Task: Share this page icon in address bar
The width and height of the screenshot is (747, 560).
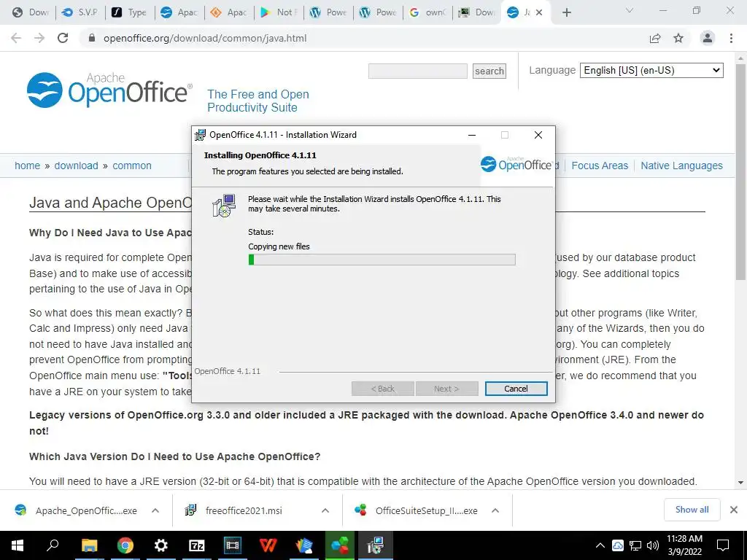Action: point(655,39)
